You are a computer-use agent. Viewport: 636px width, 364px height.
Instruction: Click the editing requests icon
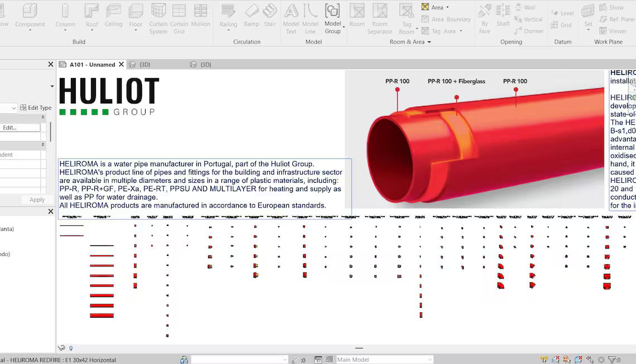296,360
